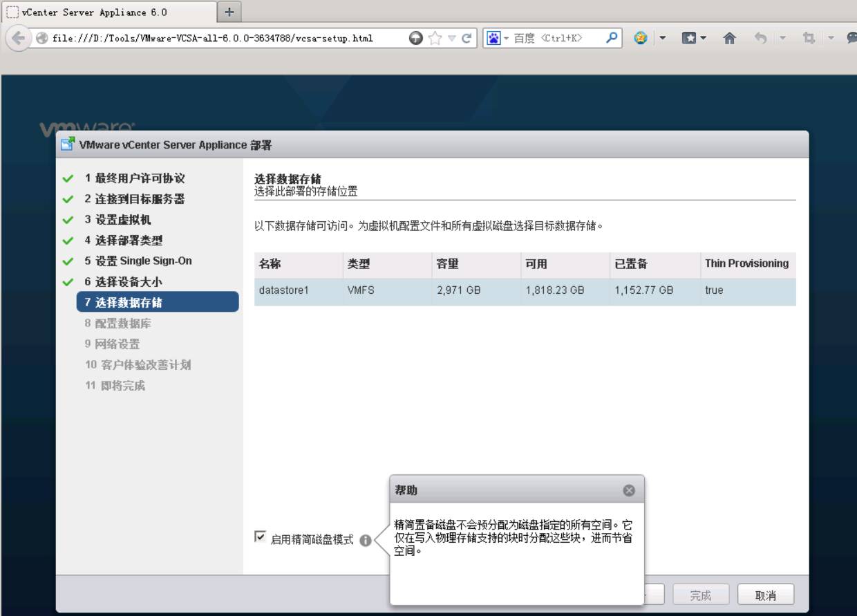Sort table by 可用 column header
The width and height of the screenshot is (857, 616).
point(565,263)
